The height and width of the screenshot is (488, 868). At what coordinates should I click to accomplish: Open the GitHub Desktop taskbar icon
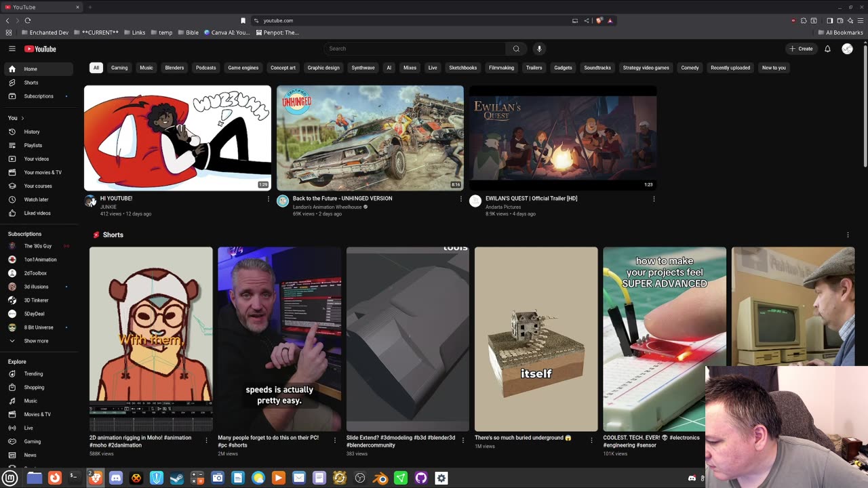421,478
